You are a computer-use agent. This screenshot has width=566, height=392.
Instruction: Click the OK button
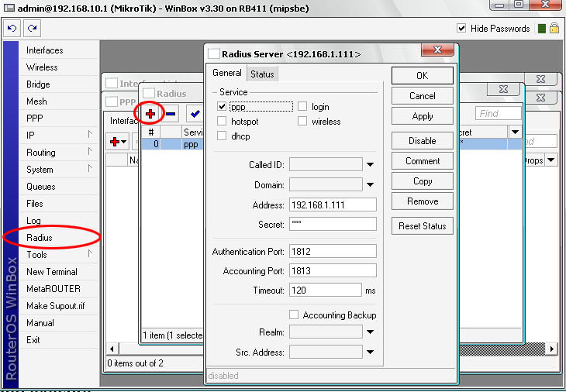pyautogui.click(x=423, y=75)
